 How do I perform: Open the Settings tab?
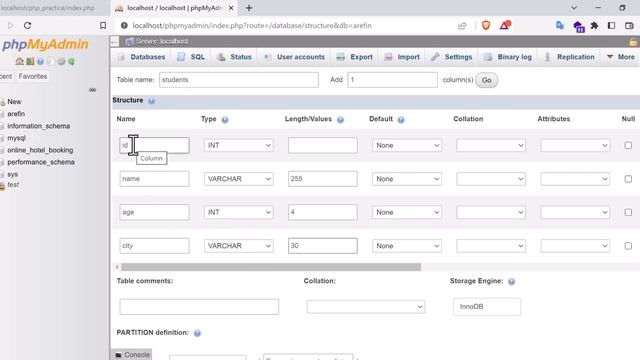pyautogui.click(x=451, y=57)
